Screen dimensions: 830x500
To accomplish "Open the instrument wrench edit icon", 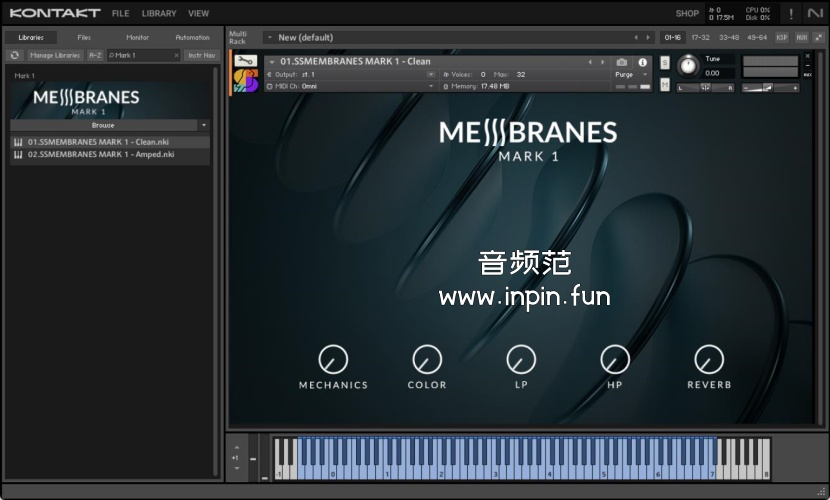I will click(x=245, y=62).
